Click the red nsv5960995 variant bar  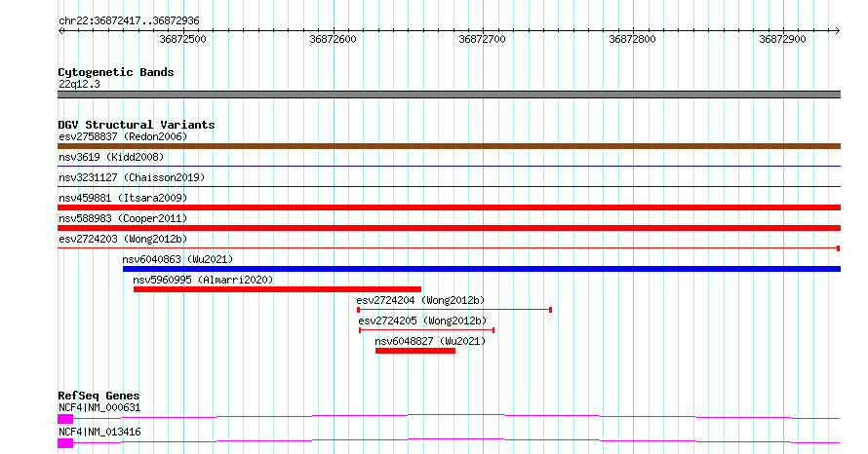(277, 289)
